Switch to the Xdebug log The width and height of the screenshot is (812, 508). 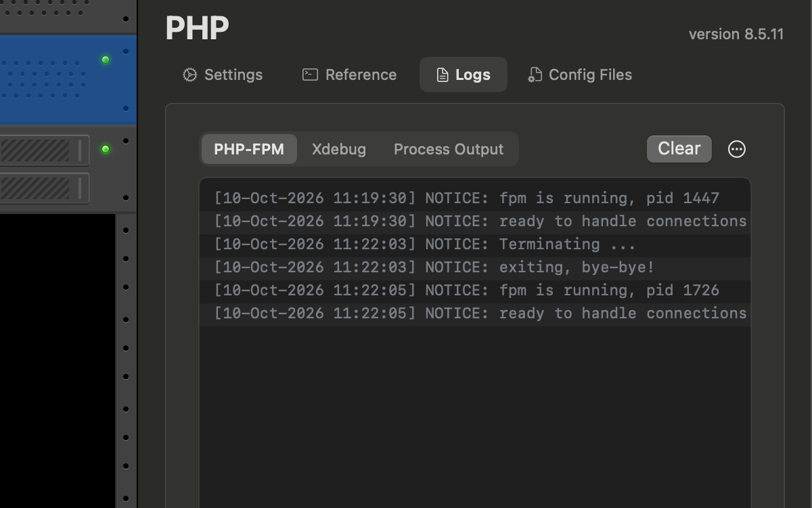[x=339, y=149]
